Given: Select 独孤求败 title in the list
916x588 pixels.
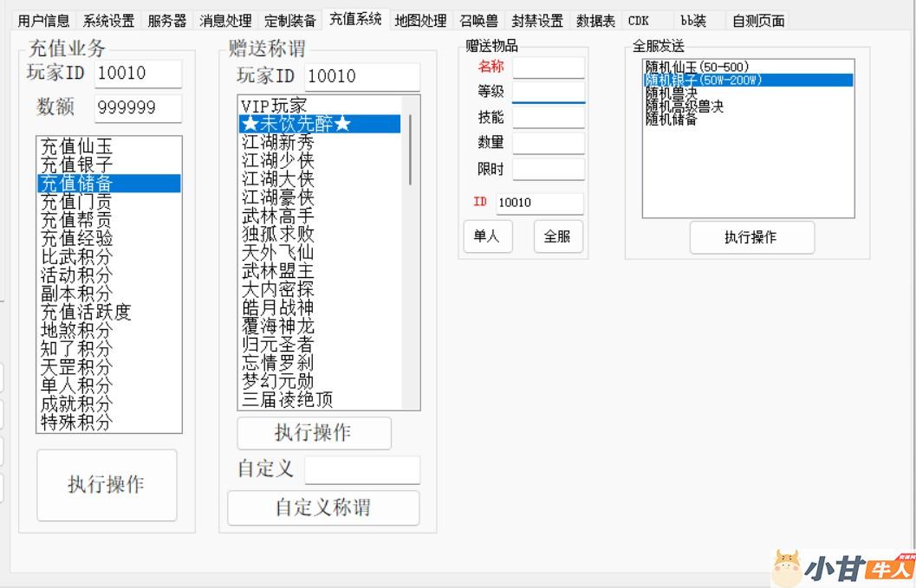Looking at the screenshot, I should coord(277,234).
